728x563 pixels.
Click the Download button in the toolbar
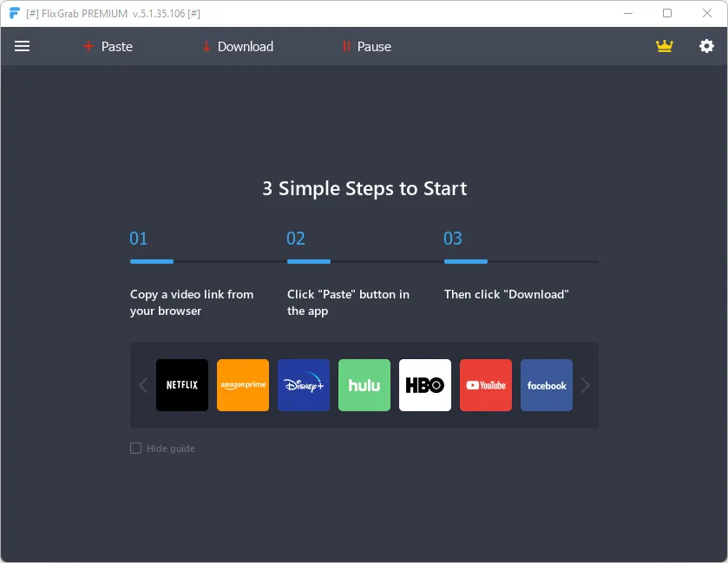coord(238,47)
